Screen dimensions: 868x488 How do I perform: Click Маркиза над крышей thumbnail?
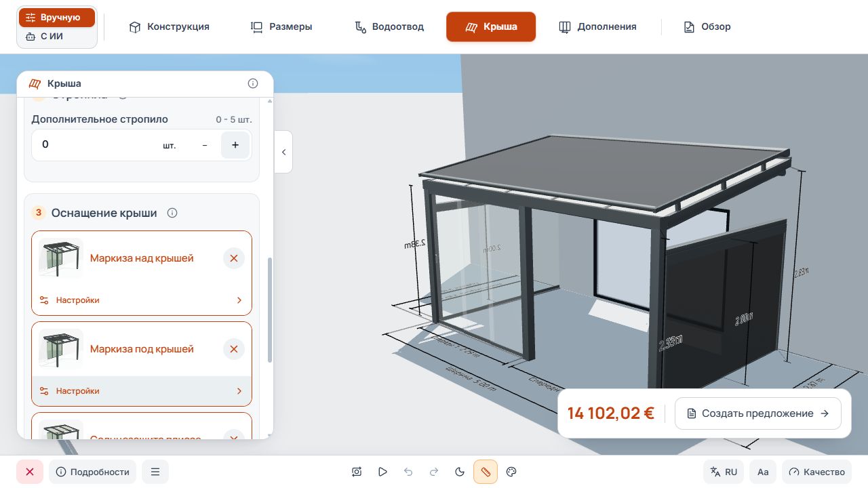click(x=61, y=258)
